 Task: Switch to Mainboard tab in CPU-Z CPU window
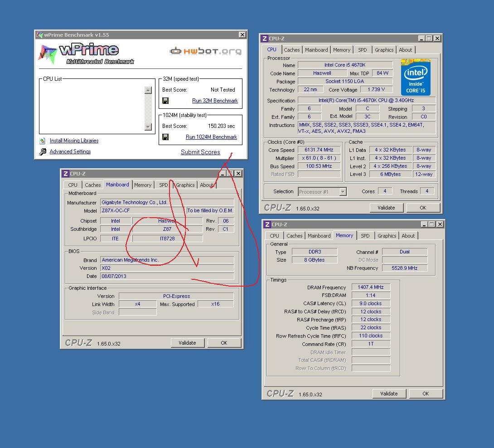(x=316, y=50)
